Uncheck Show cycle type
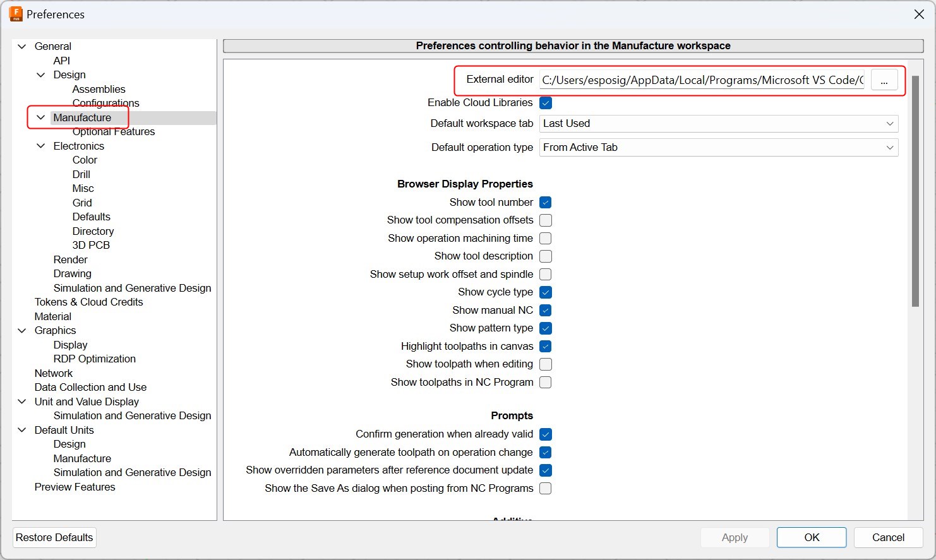 coord(546,292)
